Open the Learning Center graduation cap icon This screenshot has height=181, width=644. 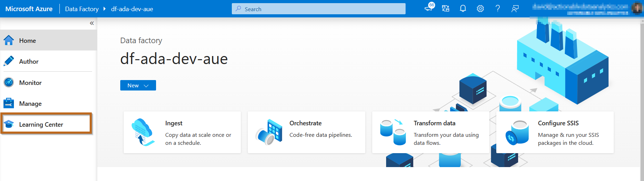[x=9, y=124]
